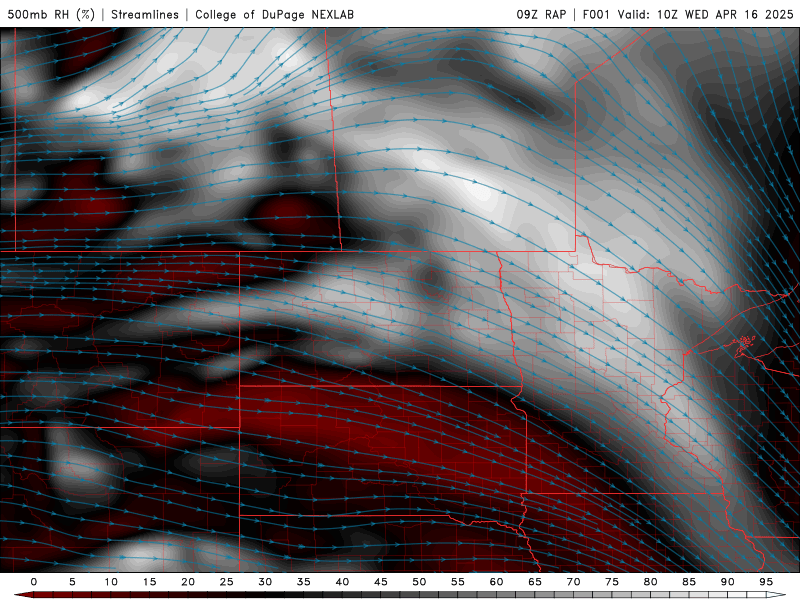Click the "65" tick label on the color scale
Image resolution: width=800 pixels, height=600 pixels.
535,582
